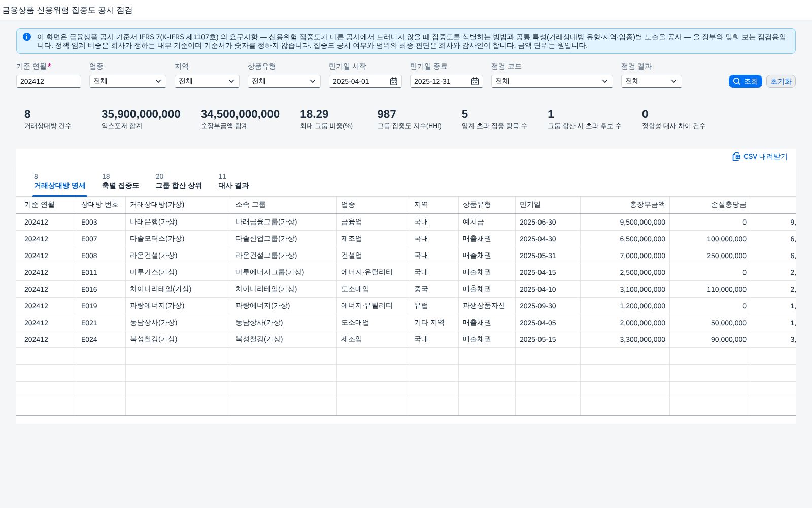Click the 소속 그룹 column header
The image size is (812, 508).
click(x=284, y=205)
